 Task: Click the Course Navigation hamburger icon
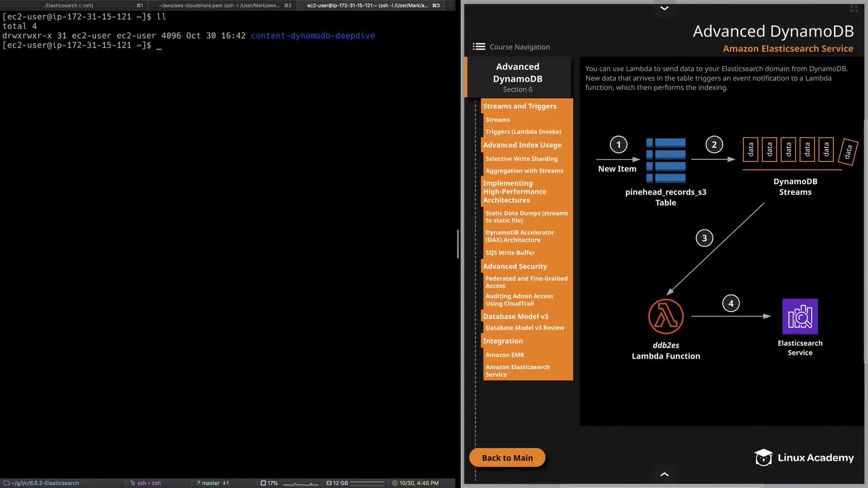pyautogui.click(x=479, y=47)
